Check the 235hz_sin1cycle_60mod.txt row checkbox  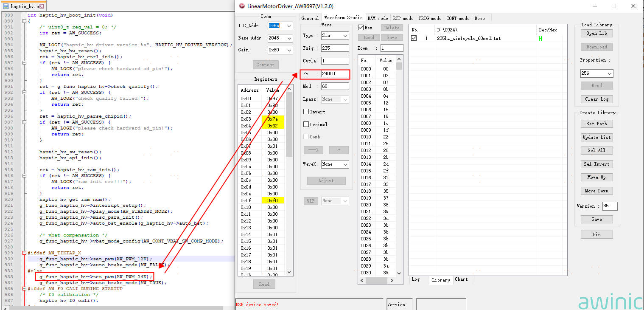[x=414, y=38]
